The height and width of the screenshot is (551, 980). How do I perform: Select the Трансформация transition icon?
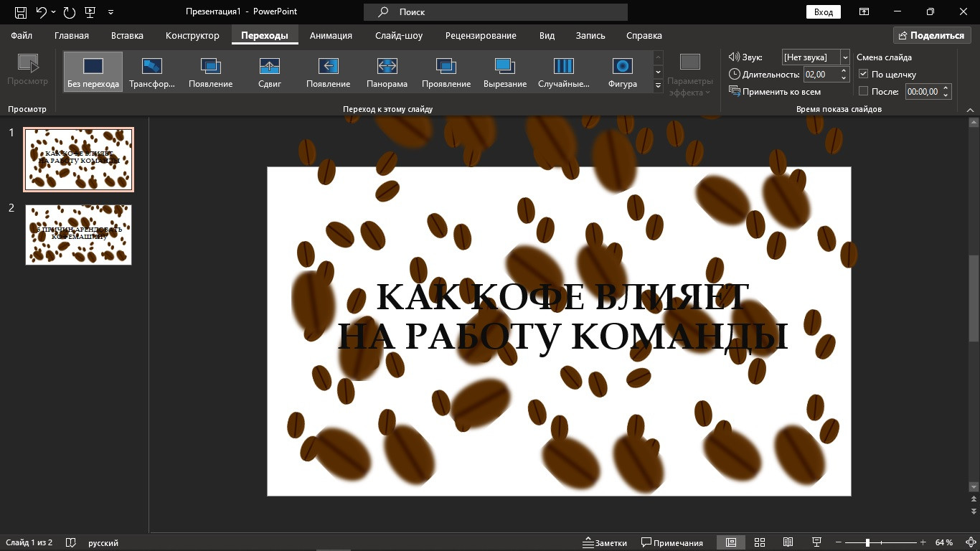151,67
